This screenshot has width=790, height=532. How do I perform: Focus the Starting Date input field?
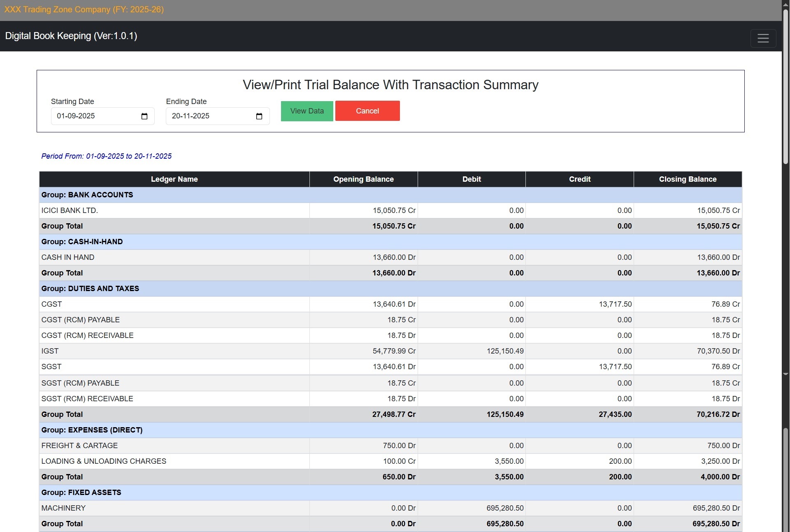coord(95,116)
